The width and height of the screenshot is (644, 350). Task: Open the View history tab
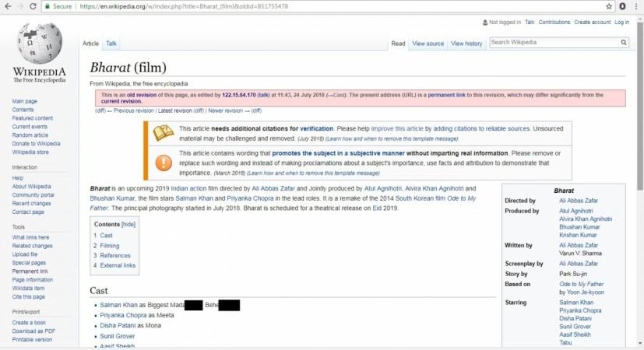click(x=466, y=44)
